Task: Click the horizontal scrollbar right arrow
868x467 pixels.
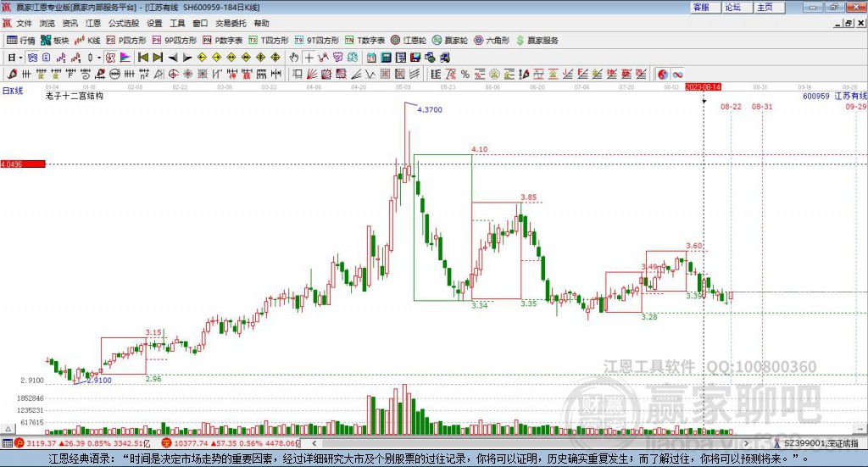Action: tap(746, 443)
